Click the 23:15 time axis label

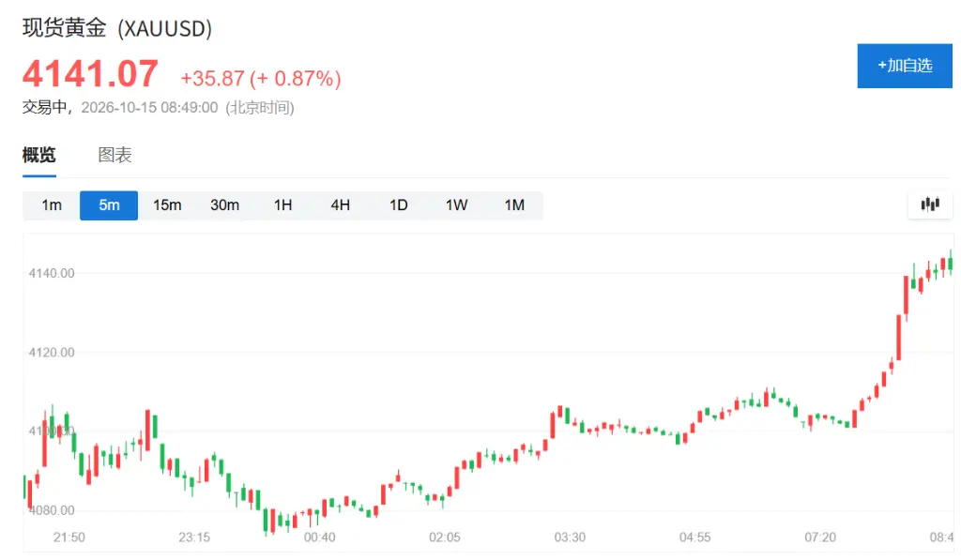click(194, 537)
